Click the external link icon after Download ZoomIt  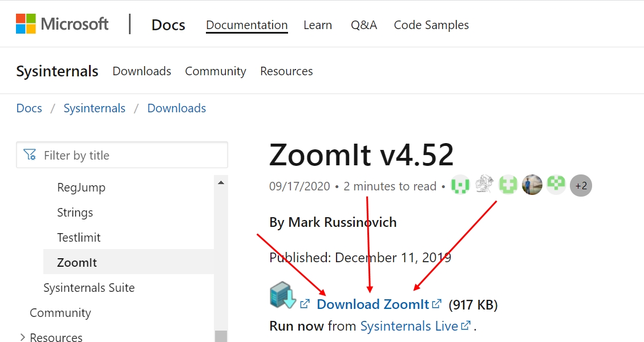tap(436, 303)
